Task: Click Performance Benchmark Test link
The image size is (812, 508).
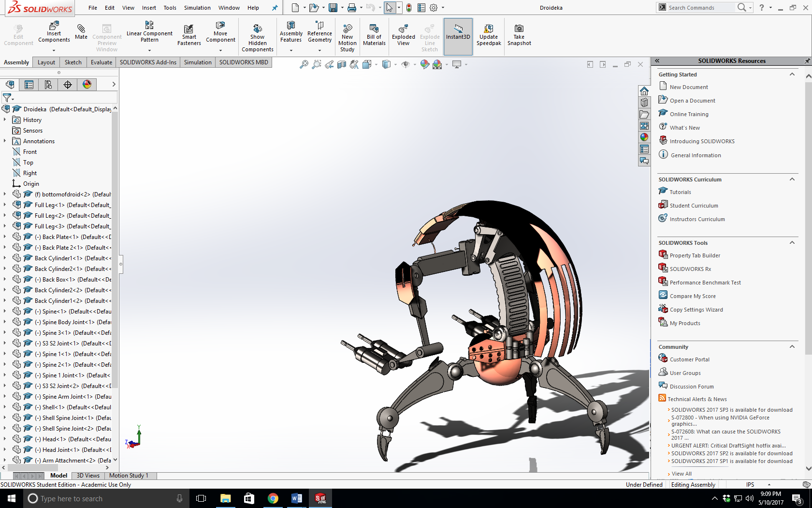Action: coord(705,283)
